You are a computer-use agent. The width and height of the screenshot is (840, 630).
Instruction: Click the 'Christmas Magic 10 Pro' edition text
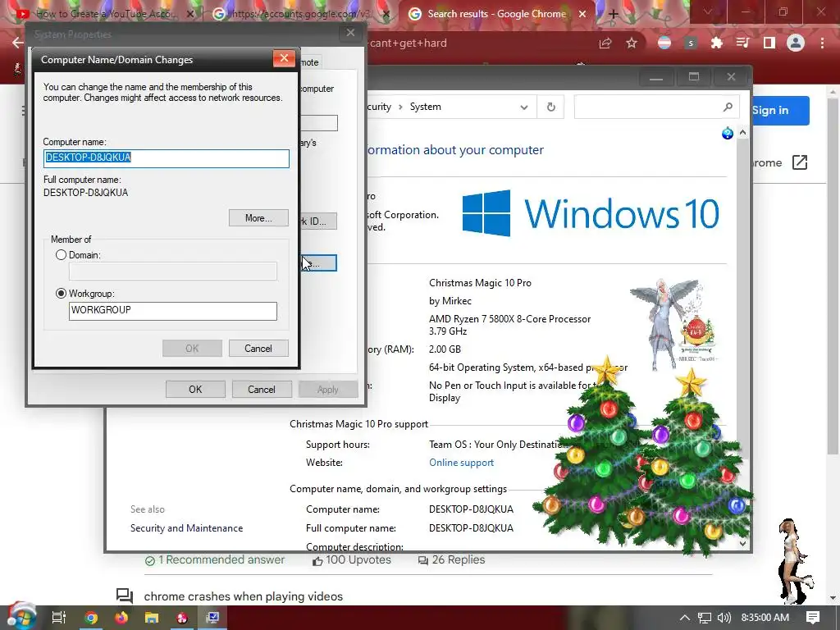click(480, 283)
